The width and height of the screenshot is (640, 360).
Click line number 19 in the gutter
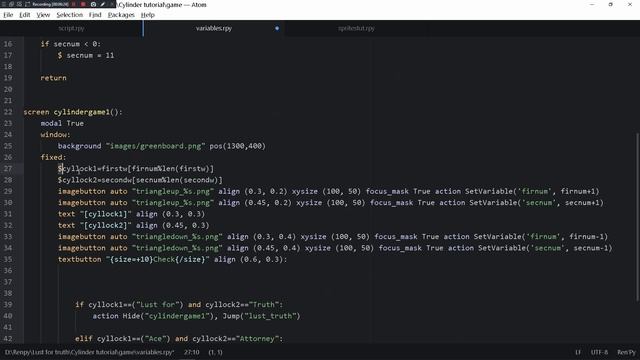point(8,78)
